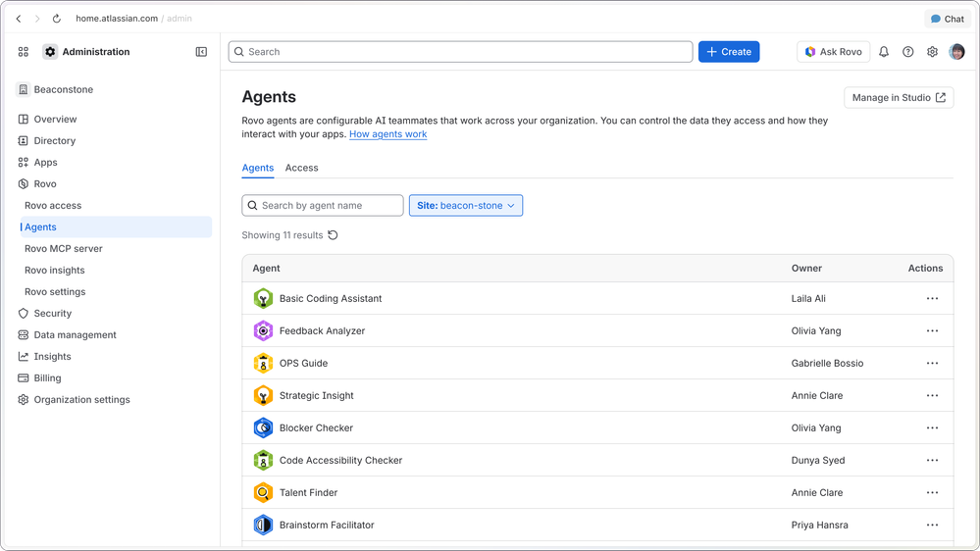Open actions menu for Code Accessibility Checker
The height and width of the screenshot is (551, 980).
coord(933,461)
